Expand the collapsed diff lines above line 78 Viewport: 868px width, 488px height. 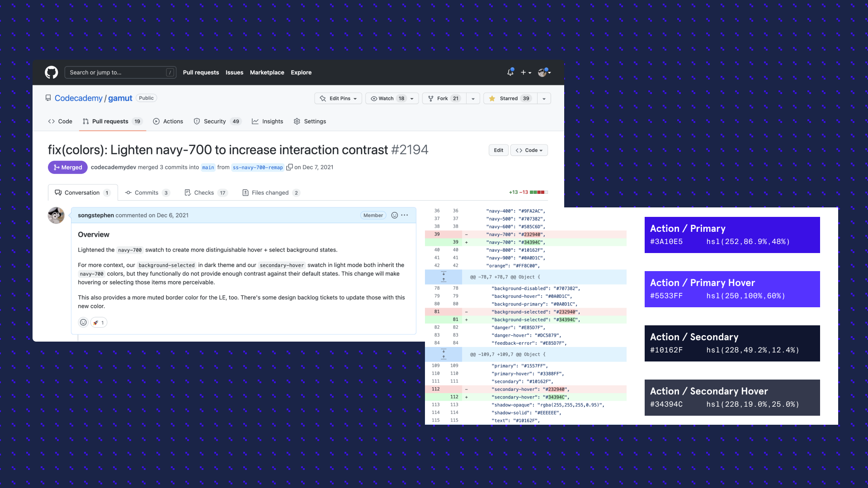[444, 277]
